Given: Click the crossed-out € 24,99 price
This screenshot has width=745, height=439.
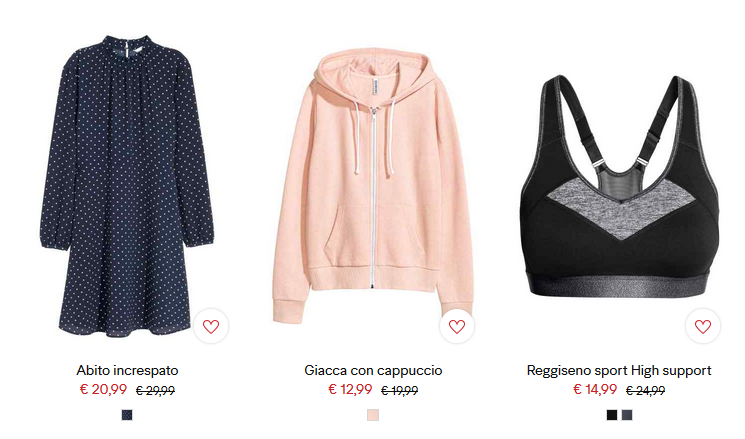Looking at the screenshot, I should [645, 391].
